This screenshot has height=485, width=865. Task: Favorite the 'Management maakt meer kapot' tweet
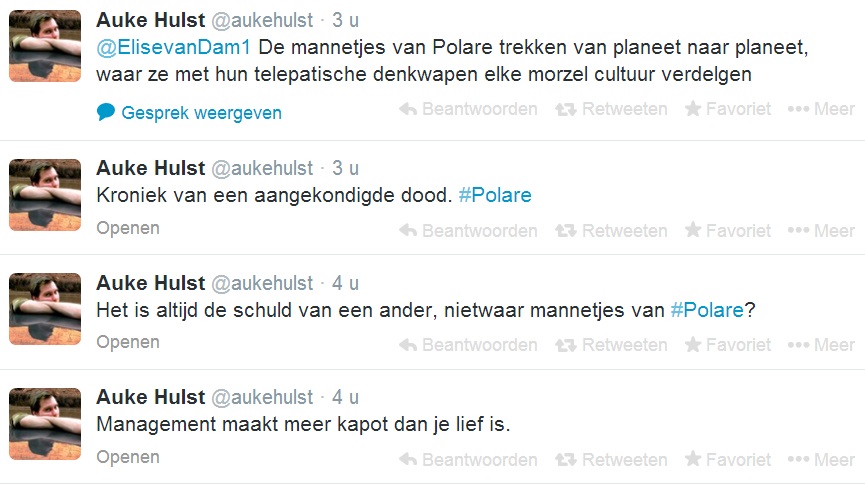(x=727, y=460)
